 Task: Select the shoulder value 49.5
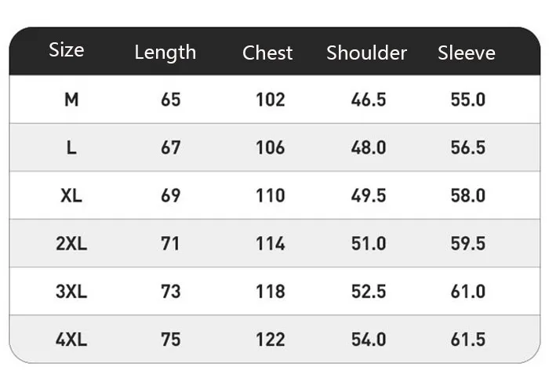click(x=369, y=195)
